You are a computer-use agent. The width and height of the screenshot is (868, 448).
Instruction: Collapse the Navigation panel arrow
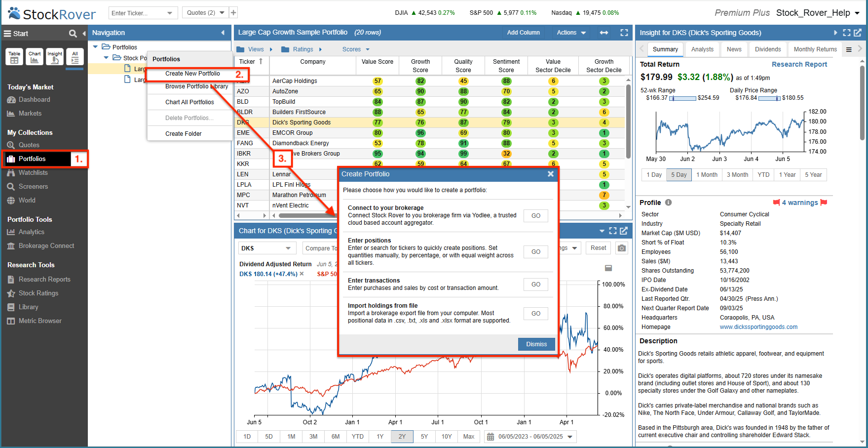[223, 33]
